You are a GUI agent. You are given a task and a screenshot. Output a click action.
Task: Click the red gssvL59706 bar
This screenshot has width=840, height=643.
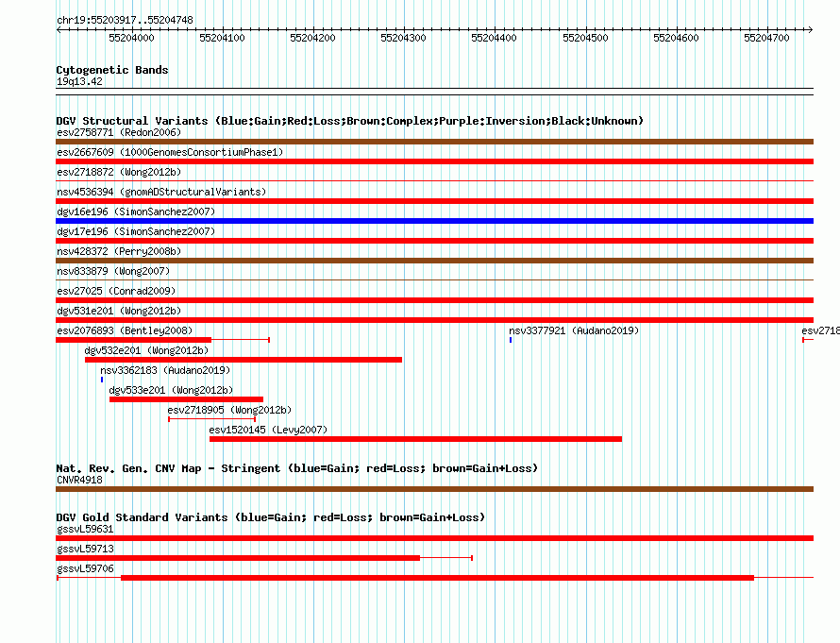438,578
